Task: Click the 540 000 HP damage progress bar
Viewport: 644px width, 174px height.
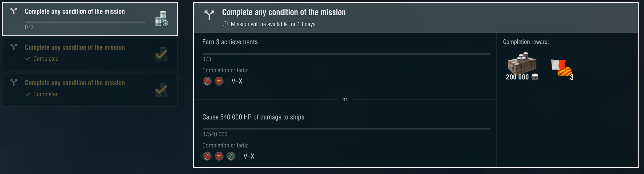Action: tap(346, 129)
